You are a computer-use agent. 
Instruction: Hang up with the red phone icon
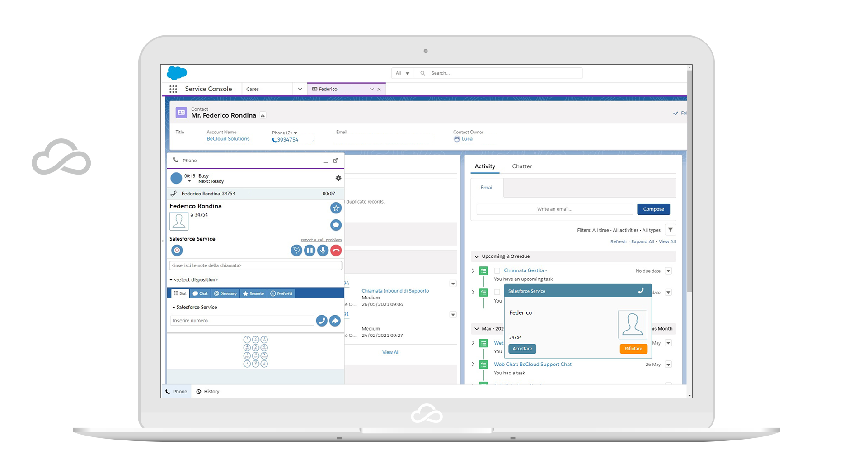[336, 250]
